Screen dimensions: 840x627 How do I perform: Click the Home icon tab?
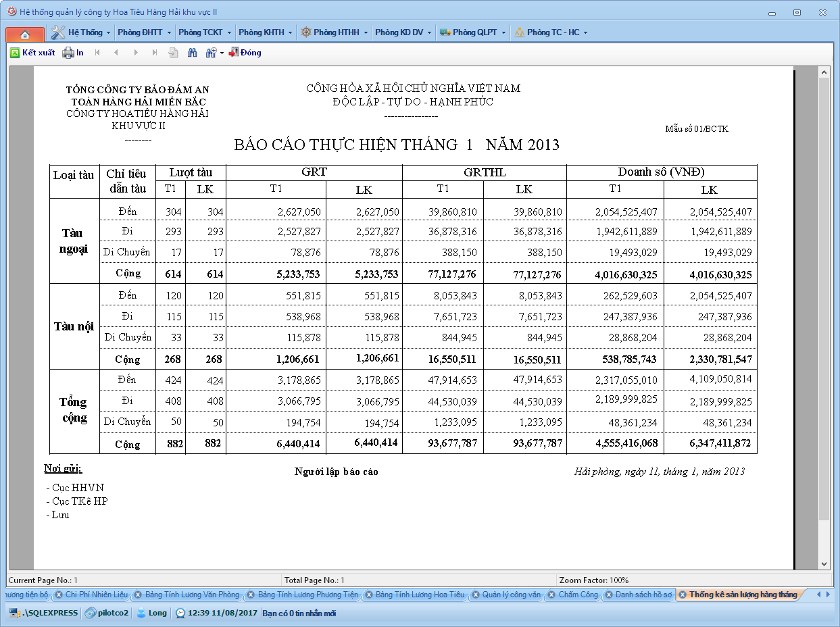(25, 34)
